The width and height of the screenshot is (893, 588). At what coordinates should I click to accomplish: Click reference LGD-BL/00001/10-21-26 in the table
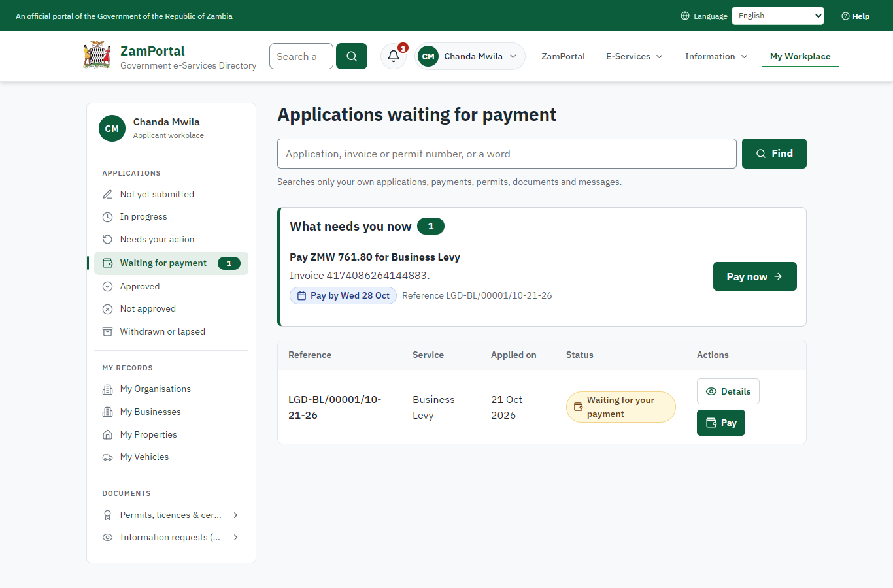pyautogui.click(x=335, y=407)
